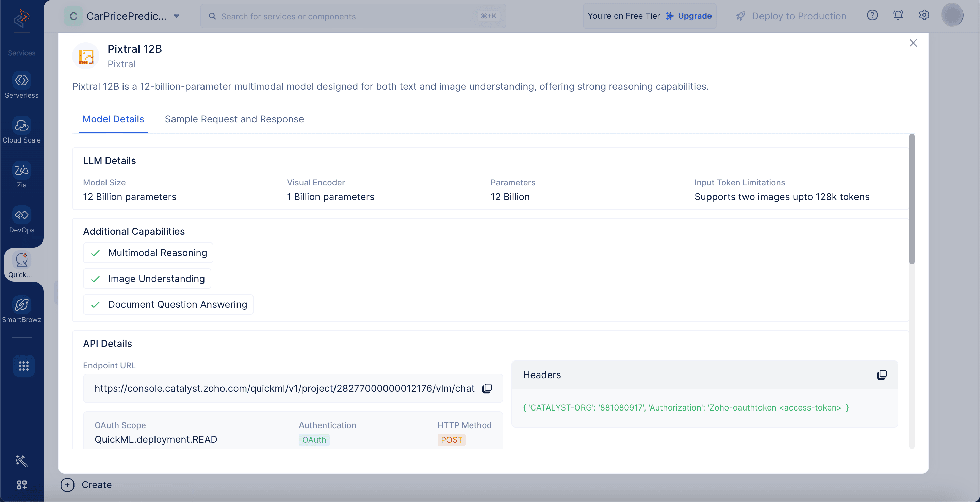980x502 pixels.
Task: Open the notifications bell
Action: [x=898, y=16]
